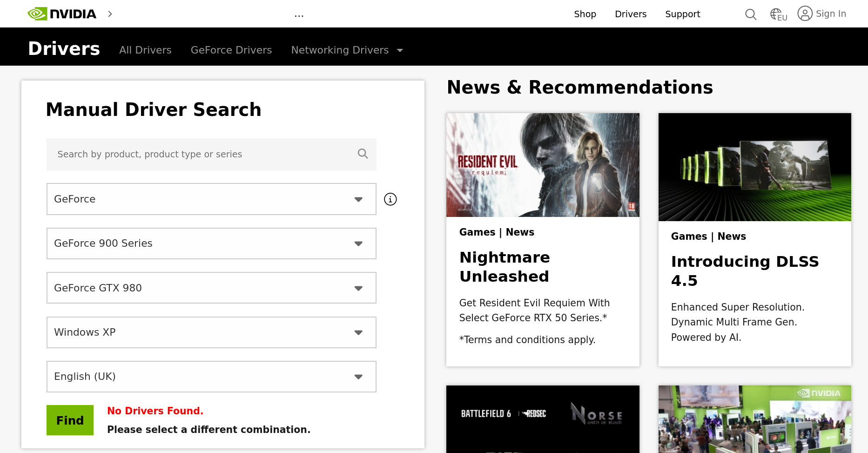The image size is (868, 453).
Task: Open the English (UK) language dropdown
Action: pos(211,377)
